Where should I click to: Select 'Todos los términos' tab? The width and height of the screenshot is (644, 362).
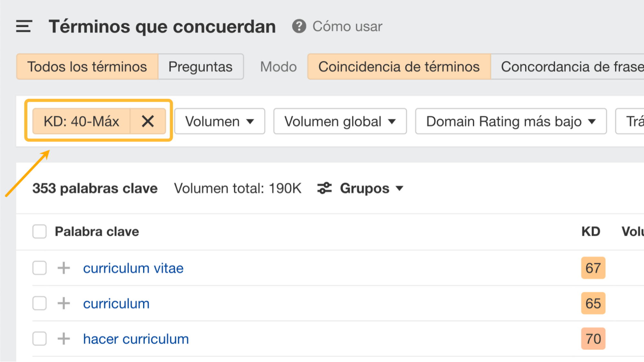tap(87, 67)
